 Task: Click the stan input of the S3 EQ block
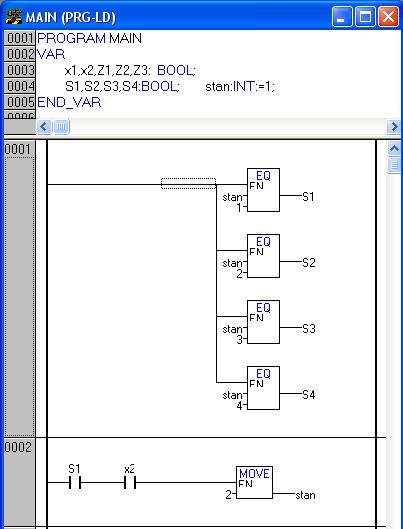pyautogui.click(x=232, y=329)
